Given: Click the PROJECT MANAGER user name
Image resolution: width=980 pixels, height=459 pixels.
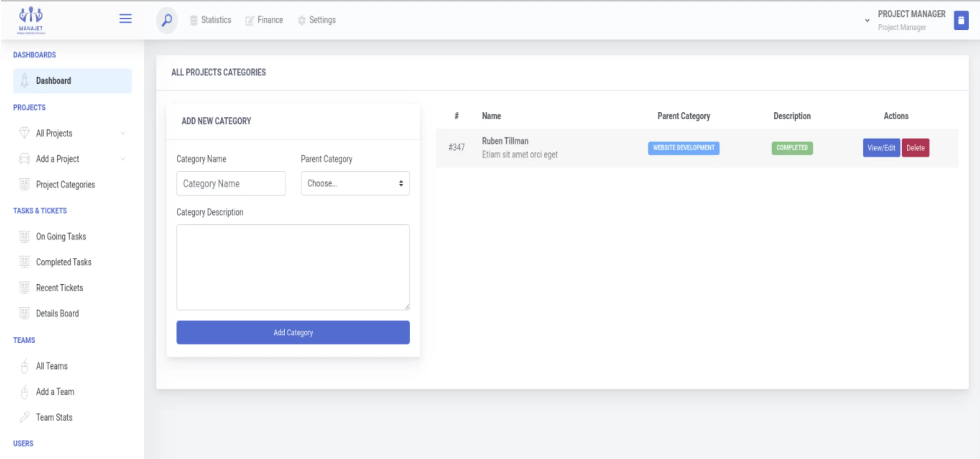Looking at the screenshot, I should (x=911, y=14).
